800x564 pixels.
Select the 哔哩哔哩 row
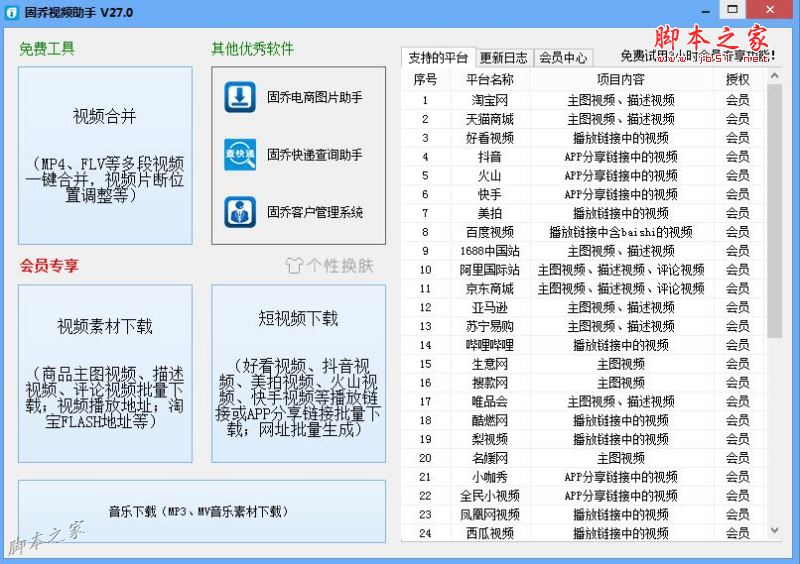tap(583, 345)
